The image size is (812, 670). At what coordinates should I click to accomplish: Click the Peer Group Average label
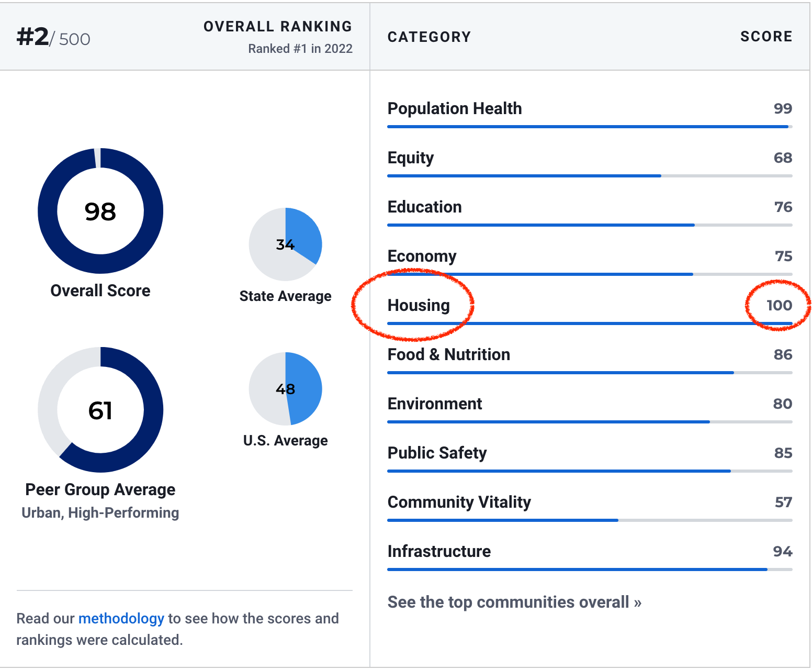click(x=100, y=489)
